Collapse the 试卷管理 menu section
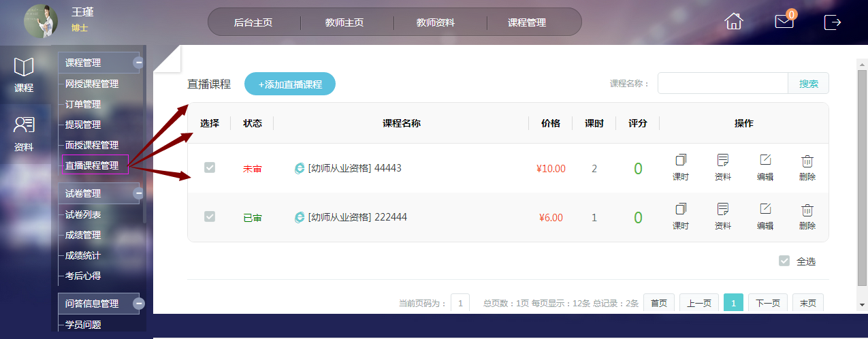 tap(138, 193)
